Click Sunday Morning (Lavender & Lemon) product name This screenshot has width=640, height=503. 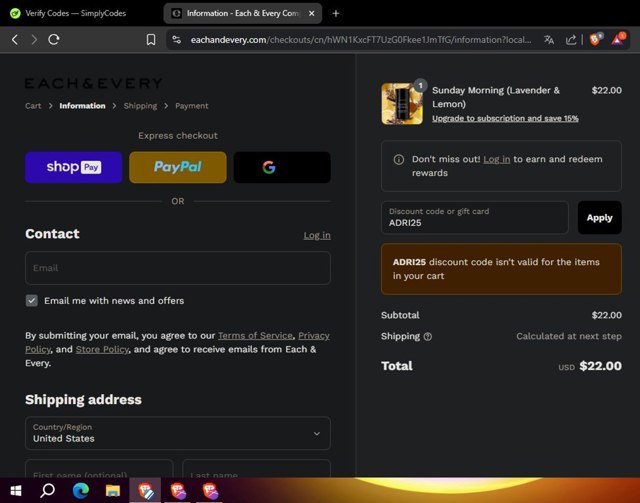click(x=496, y=97)
